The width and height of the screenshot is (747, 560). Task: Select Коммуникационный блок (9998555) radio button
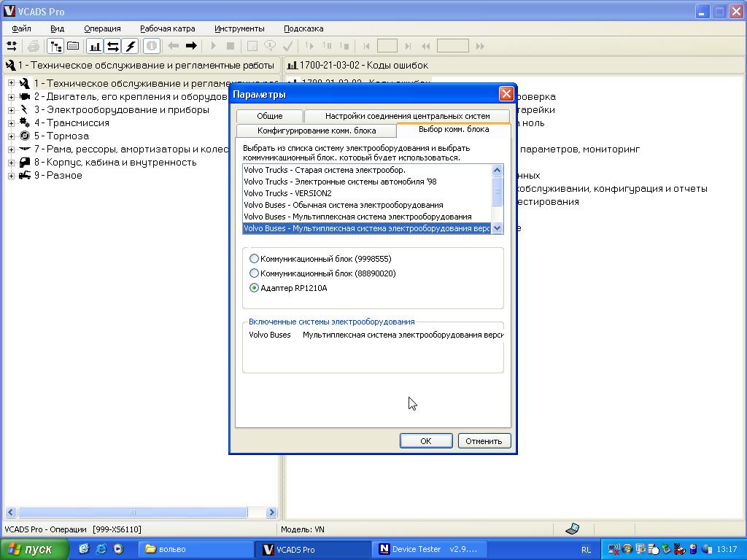pyautogui.click(x=254, y=259)
